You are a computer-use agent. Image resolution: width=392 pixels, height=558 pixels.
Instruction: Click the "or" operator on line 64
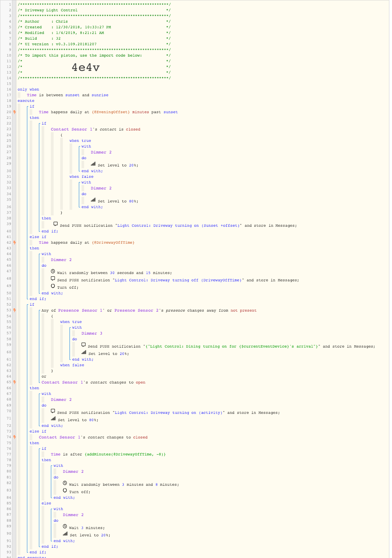[x=44, y=377]
